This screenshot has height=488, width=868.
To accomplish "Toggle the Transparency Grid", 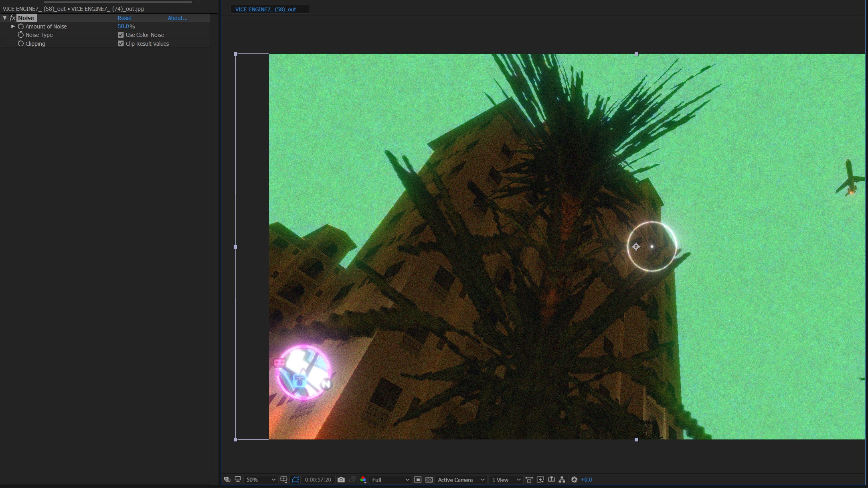I will [429, 480].
